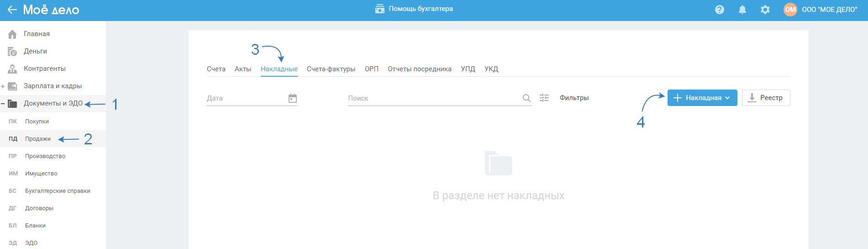Click company name ООО "МОЕ ДЕЛО"
This screenshot has height=249, width=868.
pyautogui.click(x=829, y=10)
